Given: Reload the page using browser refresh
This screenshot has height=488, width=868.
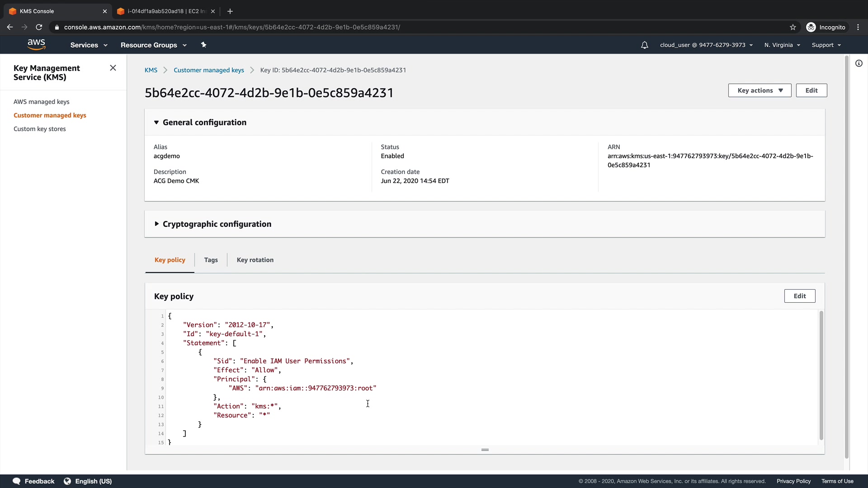Looking at the screenshot, I should (39, 27).
